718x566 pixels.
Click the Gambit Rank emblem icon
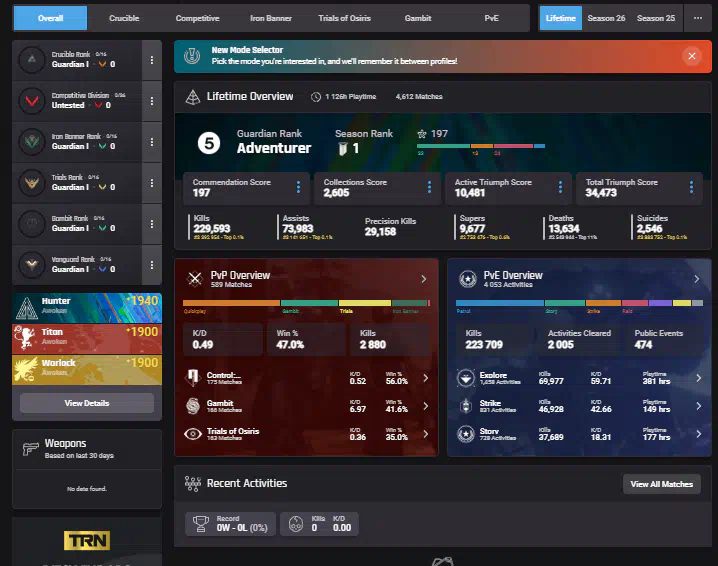[32, 223]
